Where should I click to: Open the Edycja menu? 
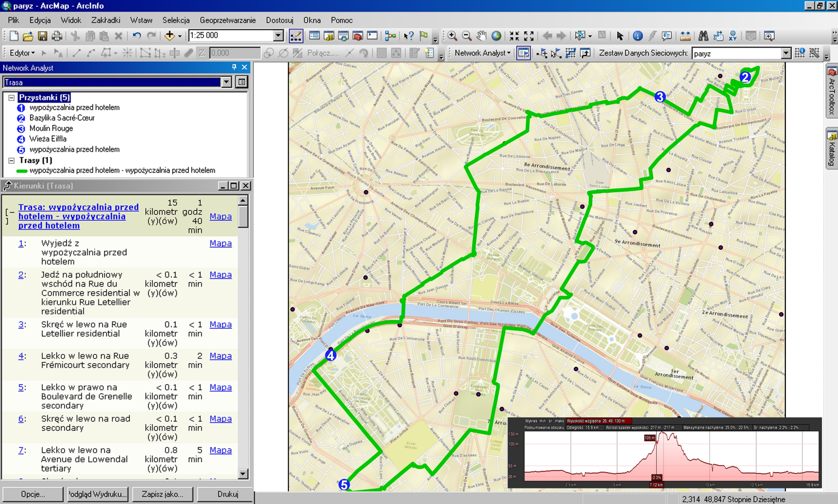point(40,20)
